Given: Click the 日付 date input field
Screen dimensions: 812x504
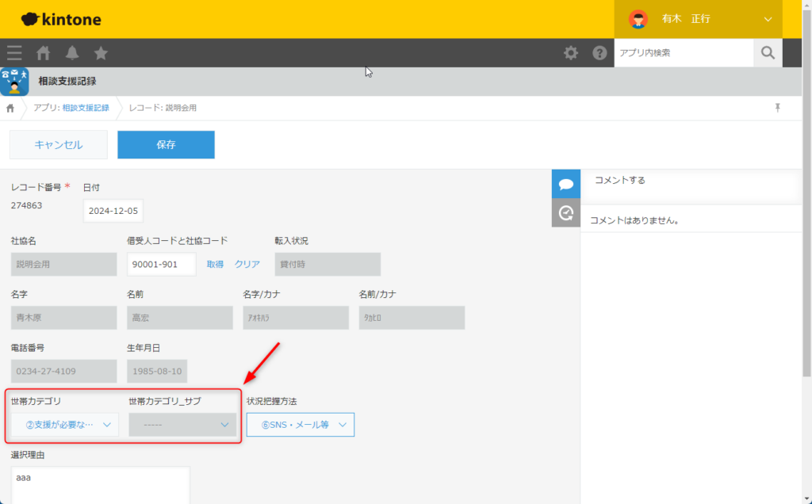Looking at the screenshot, I should tap(113, 211).
